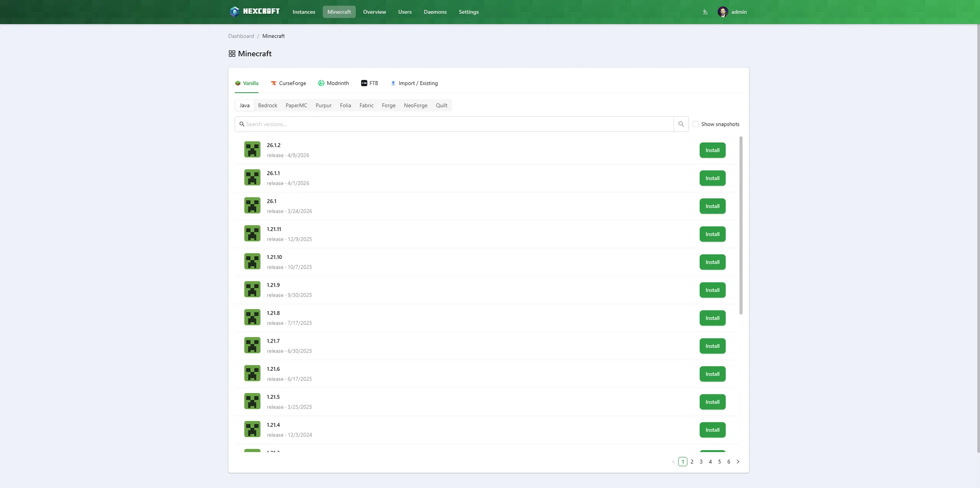Install version 26.1.2
Screen dimensions: 980x488
pyautogui.click(x=712, y=150)
